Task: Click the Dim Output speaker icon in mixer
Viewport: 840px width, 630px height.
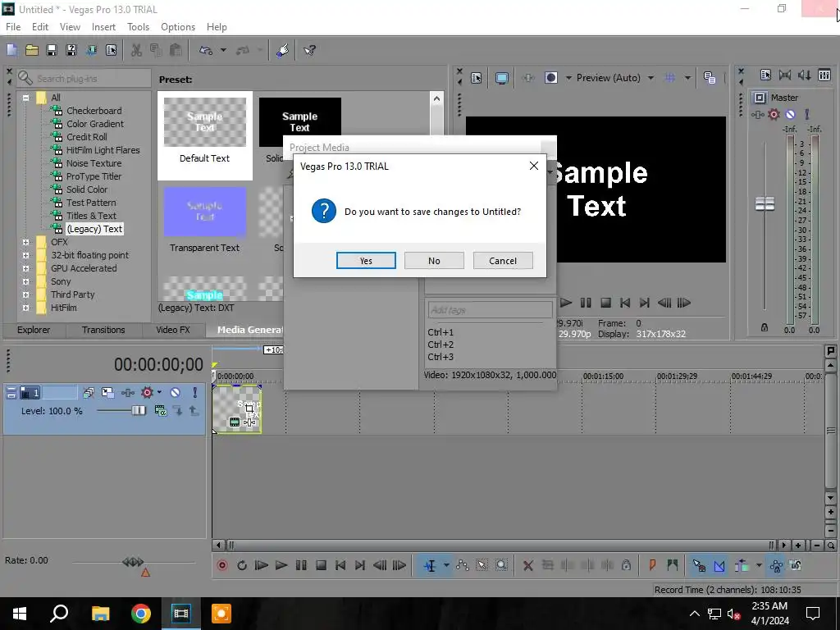Action: 804,75
